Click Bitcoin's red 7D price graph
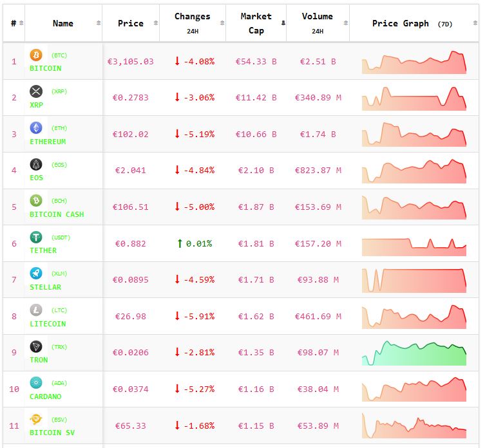Image resolution: width=485 pixels, height=448 pixels. click(414, 62)
